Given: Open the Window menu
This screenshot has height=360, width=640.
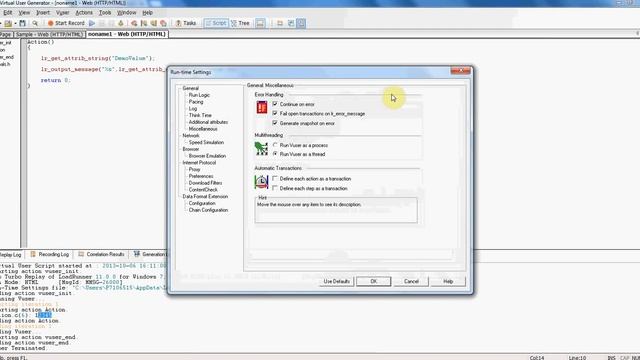Looking at the screenshot, I should tap(127, 13).
